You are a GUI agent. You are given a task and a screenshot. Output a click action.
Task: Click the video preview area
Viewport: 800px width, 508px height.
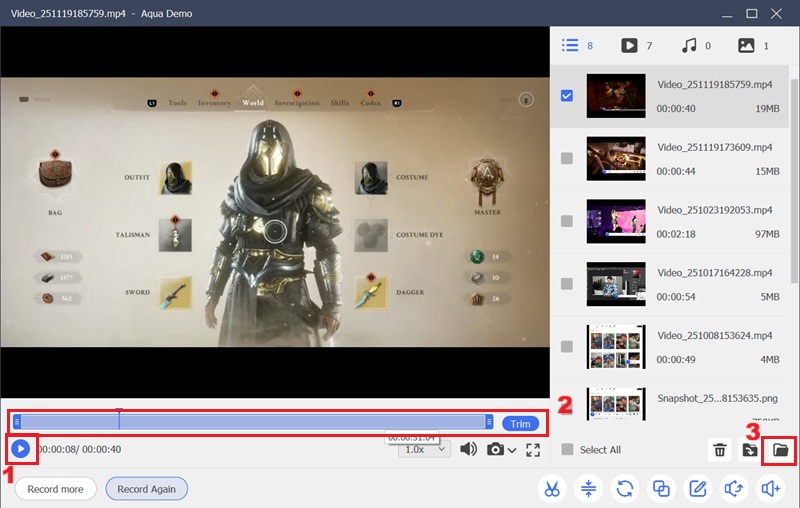click(275, 212)
